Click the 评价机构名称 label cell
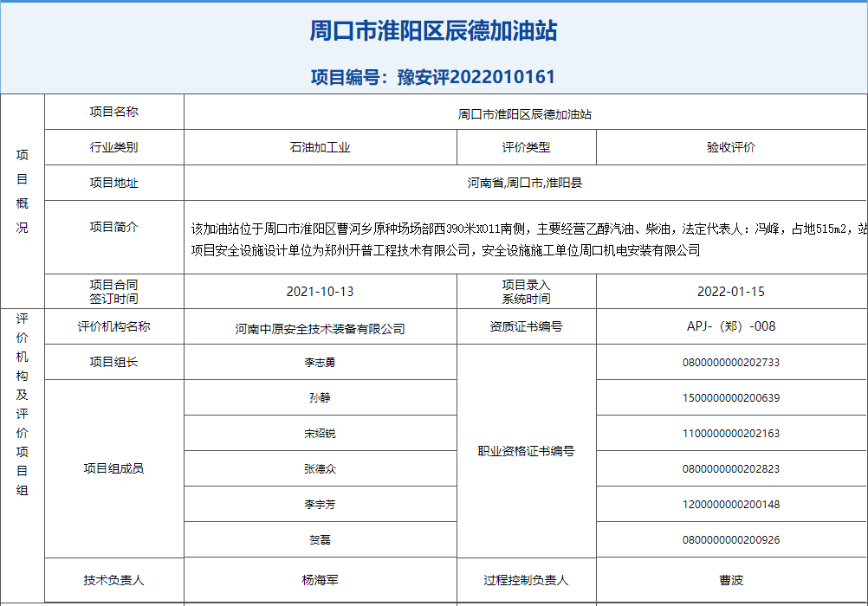The image size is (868, 606). (114, 326)
